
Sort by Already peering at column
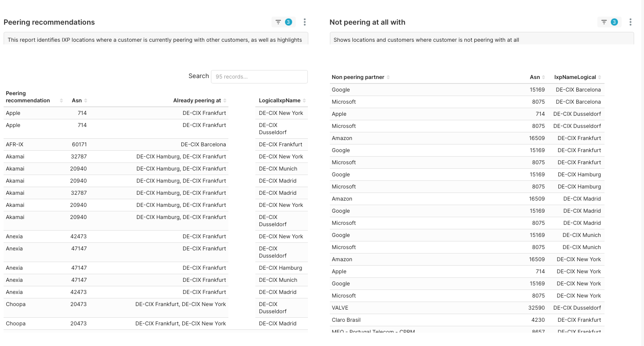tap(200, 101)
